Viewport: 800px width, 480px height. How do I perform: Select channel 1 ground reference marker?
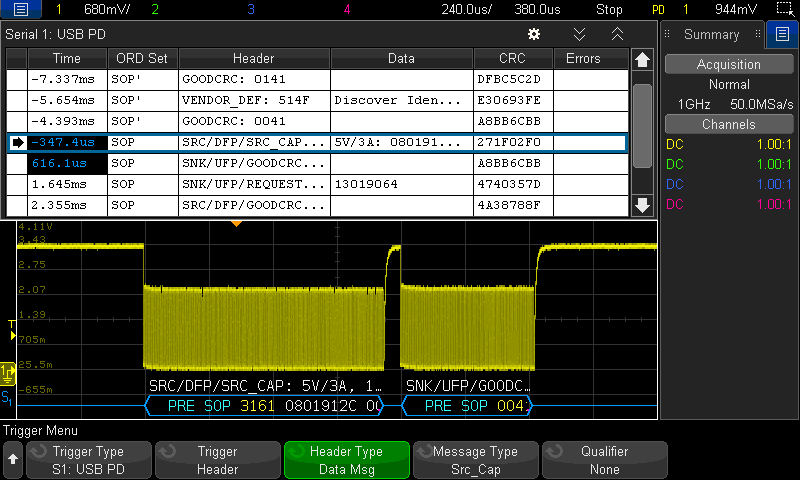coord(8,373)
